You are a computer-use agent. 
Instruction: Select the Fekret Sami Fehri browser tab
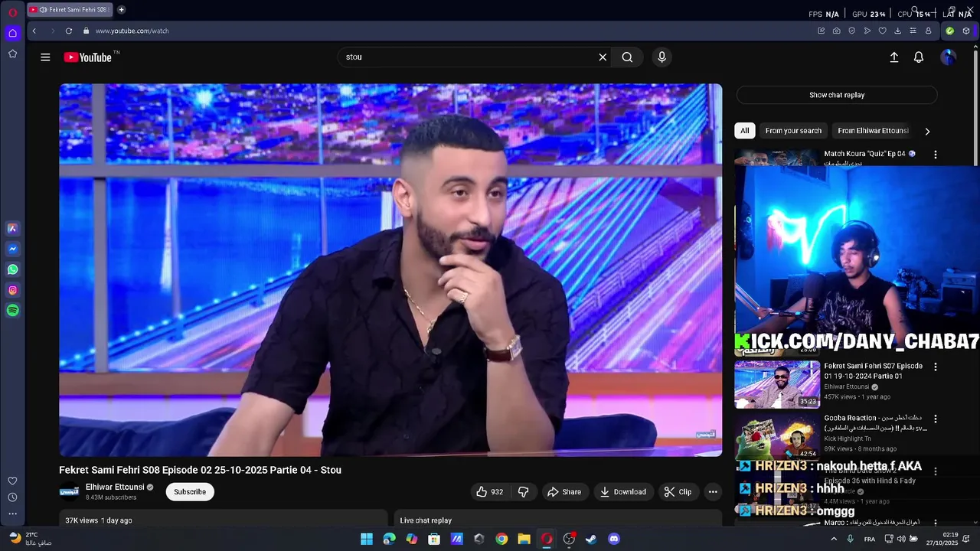point(69,10)
